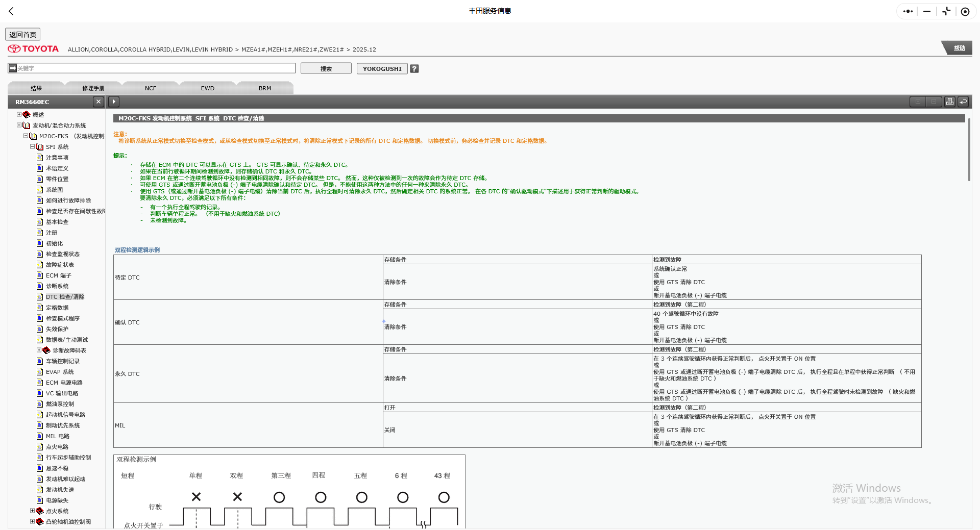Click the 搜索 button

(x=326, y=68)
